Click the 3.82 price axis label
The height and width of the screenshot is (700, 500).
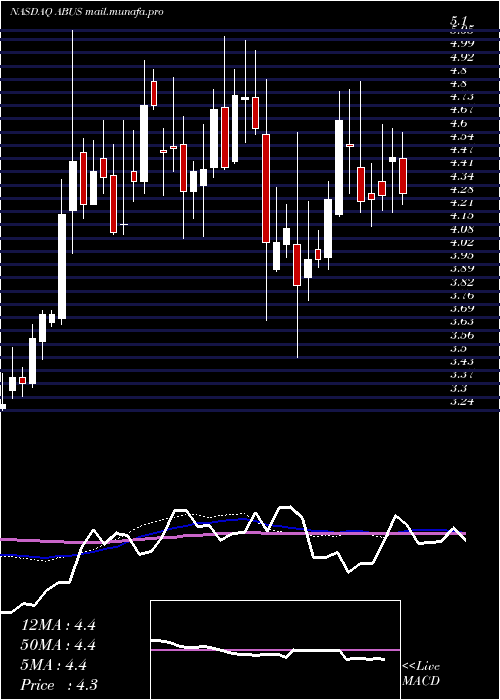(462, 282)
